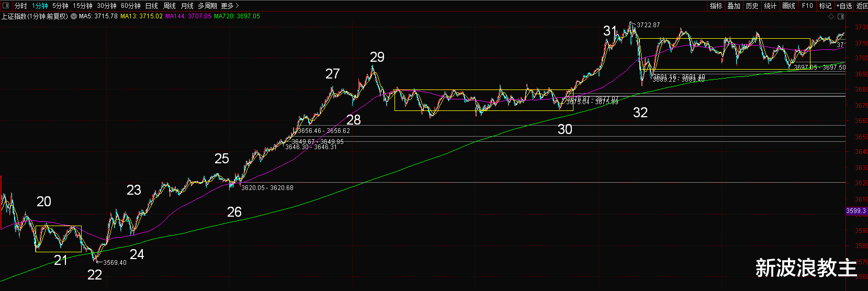This screenshot has width=868, height=291.
Task: Click the 3722.87 high price label
Action: click(x=648, y=25)
